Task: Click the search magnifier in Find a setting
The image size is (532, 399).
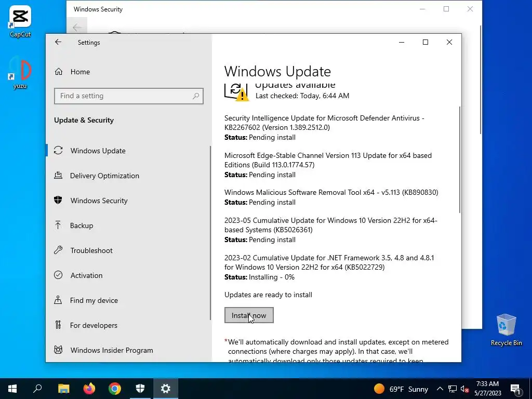Action: pyautogui.click(x=196, y=96)
